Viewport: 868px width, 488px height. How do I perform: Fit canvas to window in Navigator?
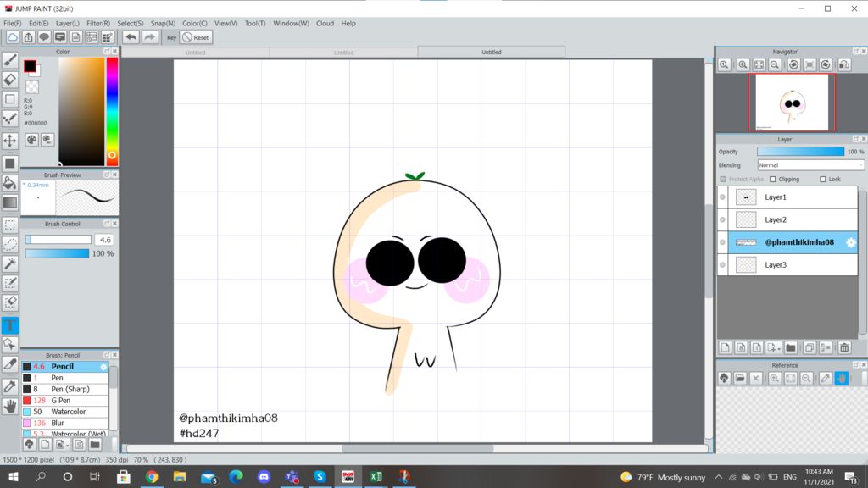click(759, 64)
